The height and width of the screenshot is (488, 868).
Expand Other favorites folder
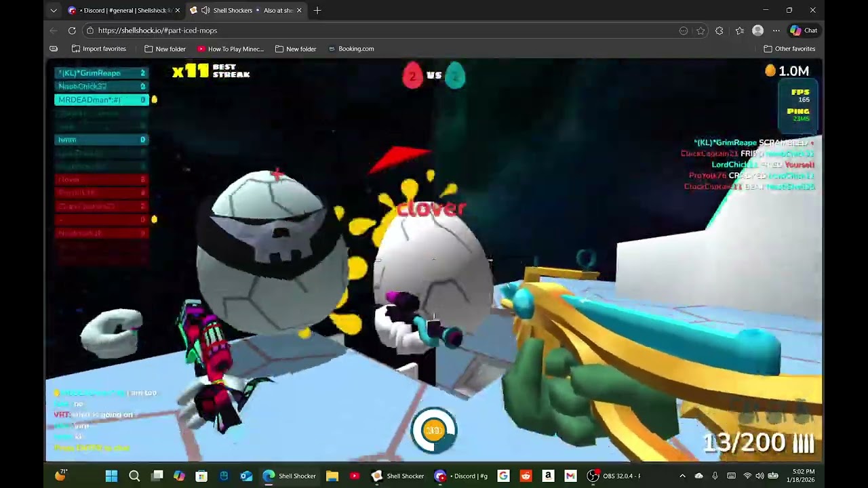click(789, 49)
